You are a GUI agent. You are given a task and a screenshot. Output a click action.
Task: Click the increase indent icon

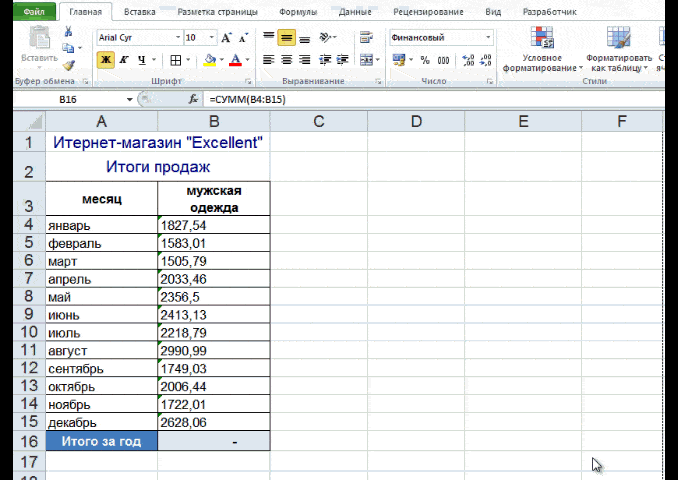pyautogui.click(x=342, y=60)
